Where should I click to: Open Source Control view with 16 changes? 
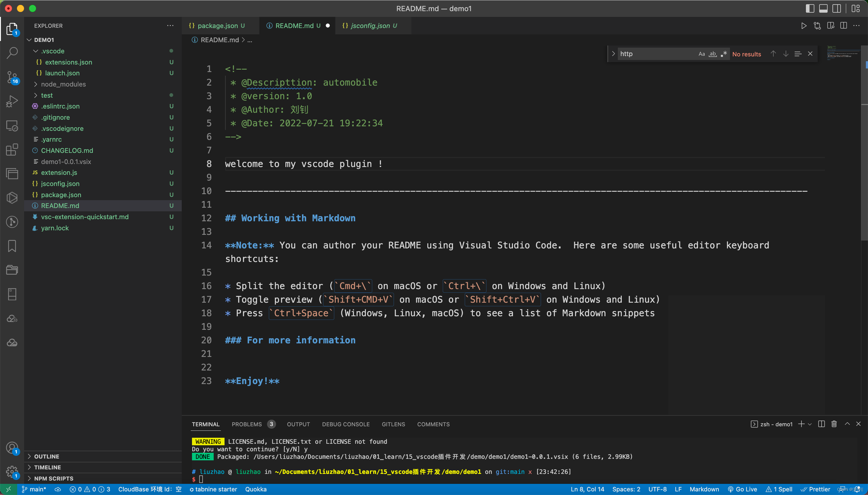(12, 77)
